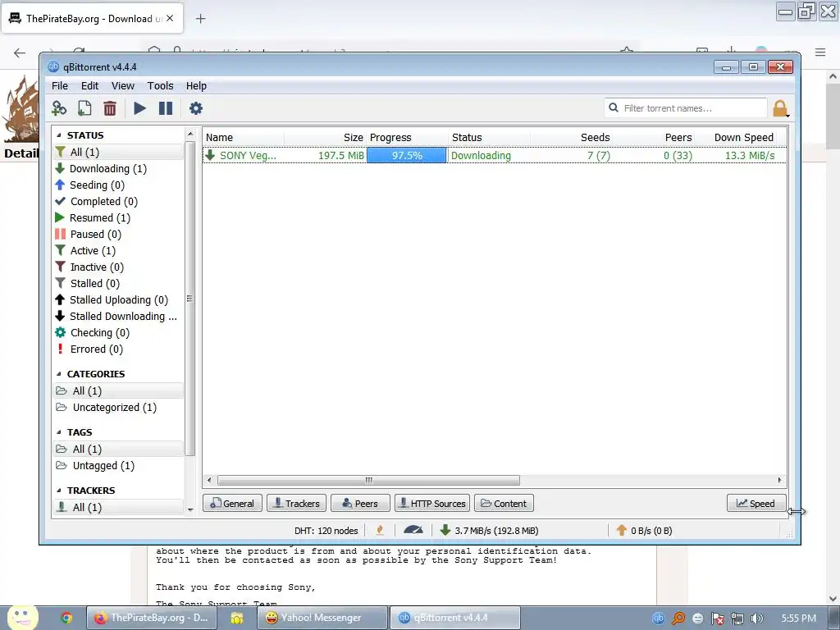Image resolution: width=840 pixels, height=630 pixels.
Task: Switch to the HTTP Sources tab
Action: (x=432, y=503)
